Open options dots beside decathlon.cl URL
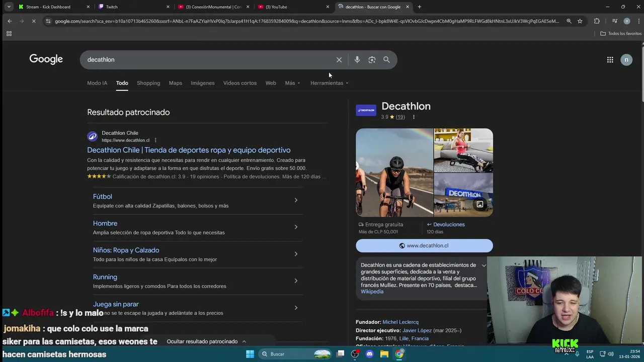This screenshot has width=644, height=362. 155,140
